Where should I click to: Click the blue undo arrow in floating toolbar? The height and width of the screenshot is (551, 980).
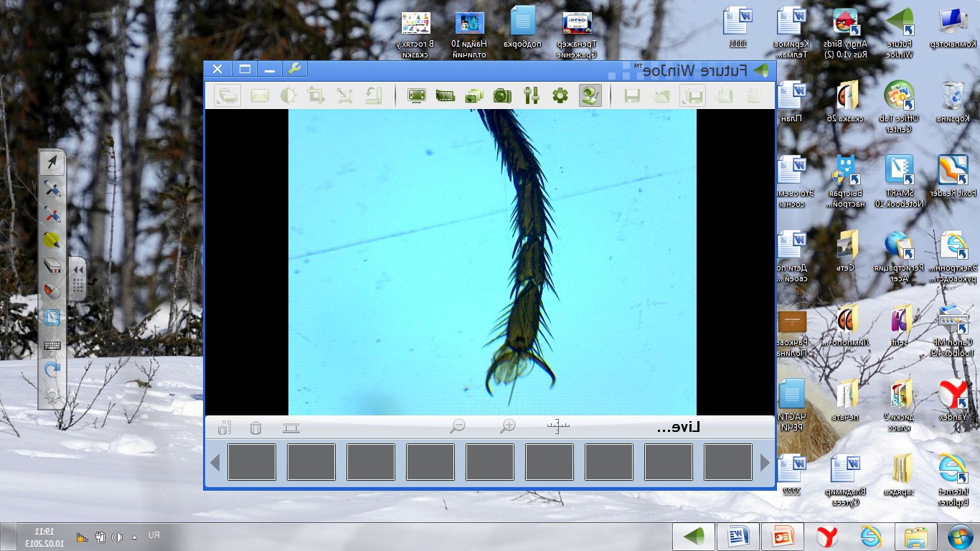pyautogui.click(x=52, y=369)
